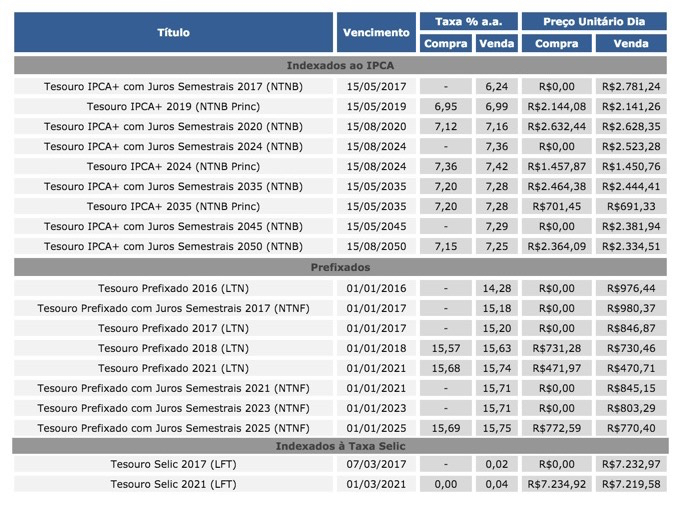Click the R$7.234,92 Compra price

tap(557, 484)
